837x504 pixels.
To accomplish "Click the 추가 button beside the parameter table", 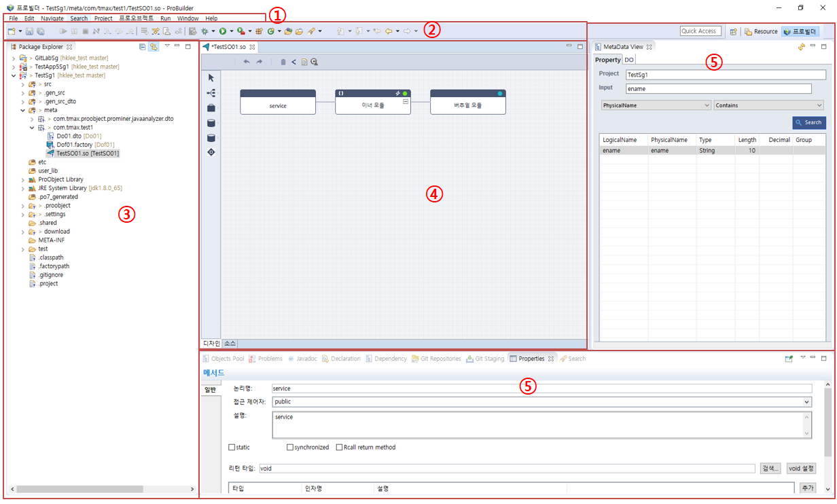I will [x=807, y=488].
